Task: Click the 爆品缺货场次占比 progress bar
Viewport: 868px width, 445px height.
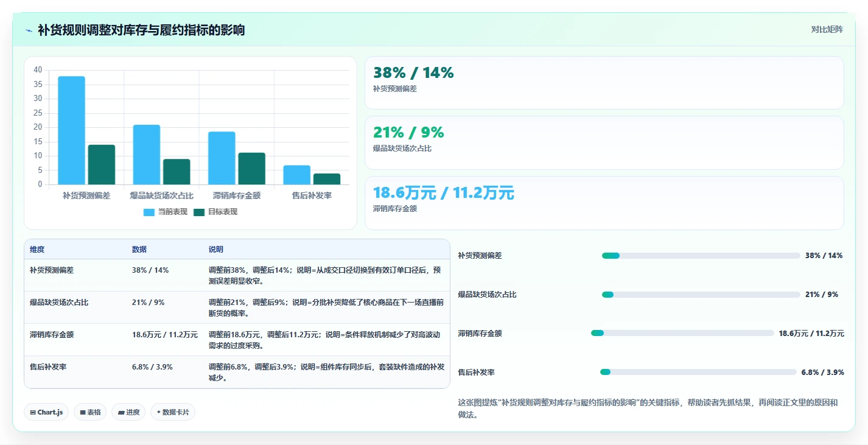Action: (x=701, y=295)
